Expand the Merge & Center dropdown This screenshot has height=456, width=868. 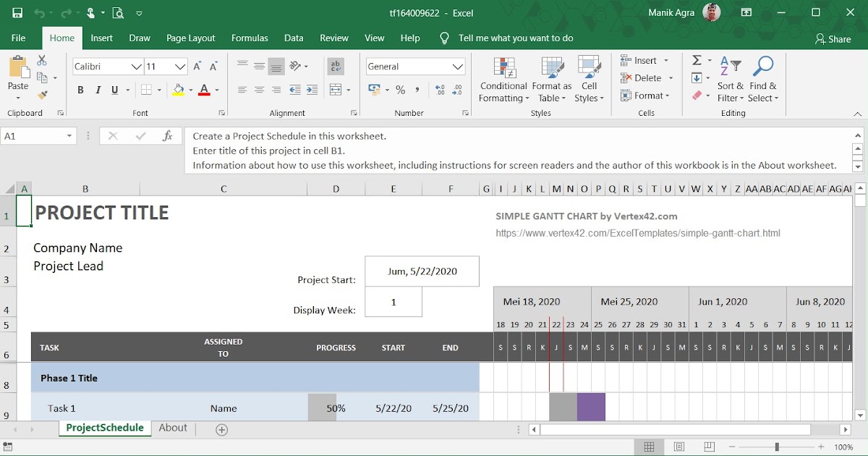(x=349, y=90)
